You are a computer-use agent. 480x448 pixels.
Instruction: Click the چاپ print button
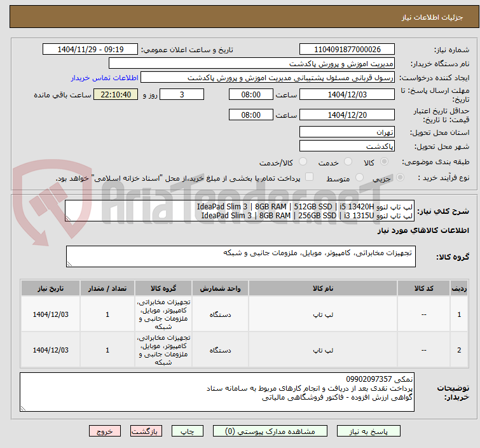(x=188, y=431)
